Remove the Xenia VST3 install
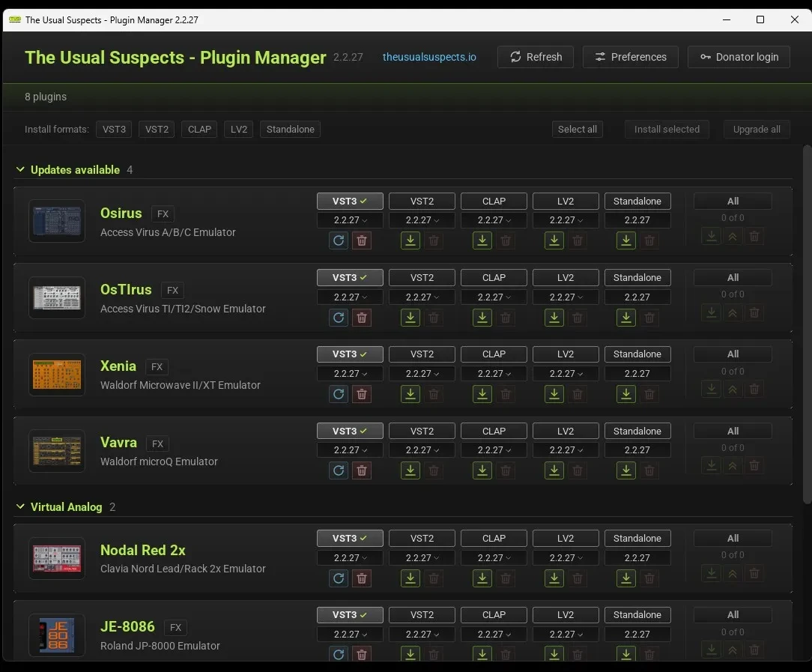Image resolution: width=812 pixels, height=672 pixels. pyautogui.click(x=362, y=394)
